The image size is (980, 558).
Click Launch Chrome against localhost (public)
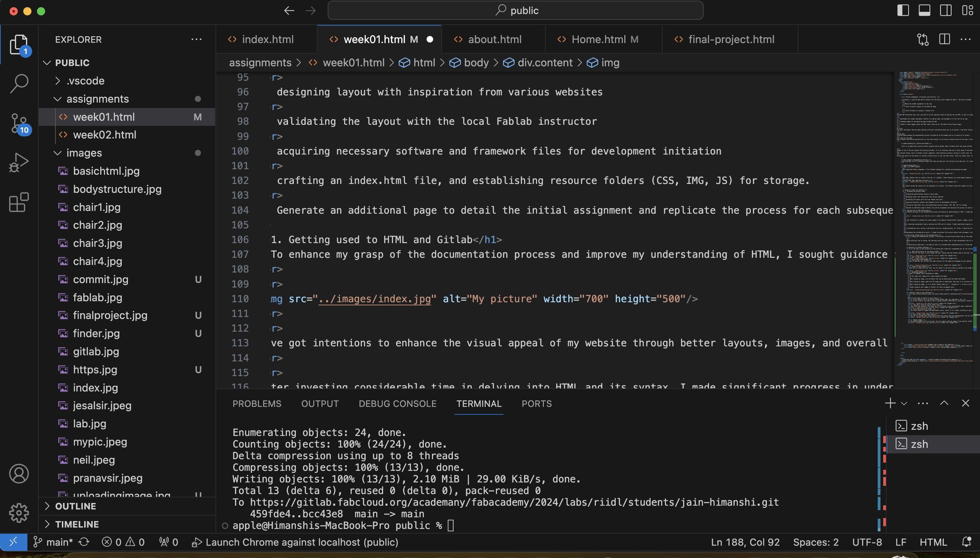pyautogui.click(x=295, y=542)
